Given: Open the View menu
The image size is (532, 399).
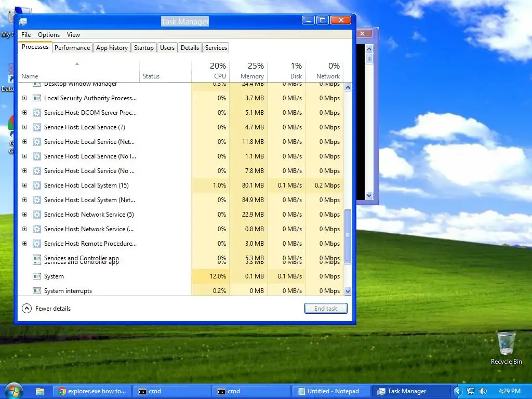Looking at the screenshot, I should coord(73,35).
